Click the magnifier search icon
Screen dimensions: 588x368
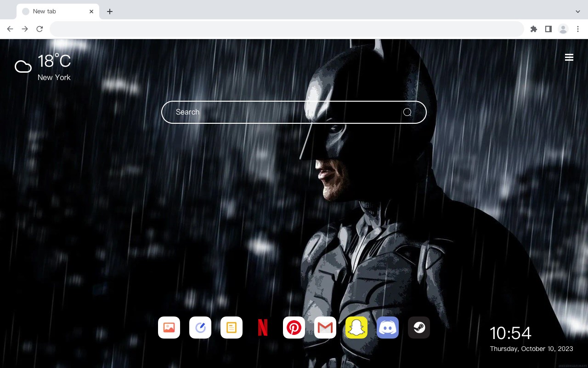(x=407, y=112)
